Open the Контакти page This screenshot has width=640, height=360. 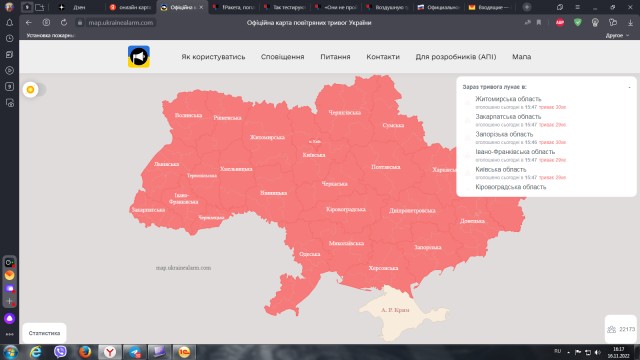click(x=383, y=57)
